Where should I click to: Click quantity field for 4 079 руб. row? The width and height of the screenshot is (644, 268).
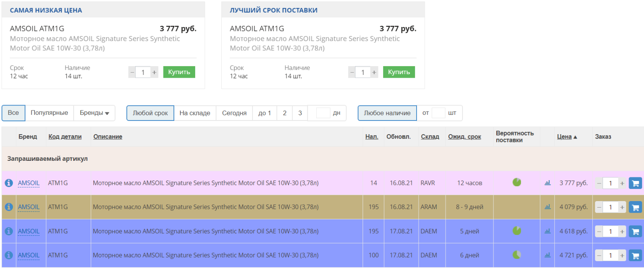point(611,207)
